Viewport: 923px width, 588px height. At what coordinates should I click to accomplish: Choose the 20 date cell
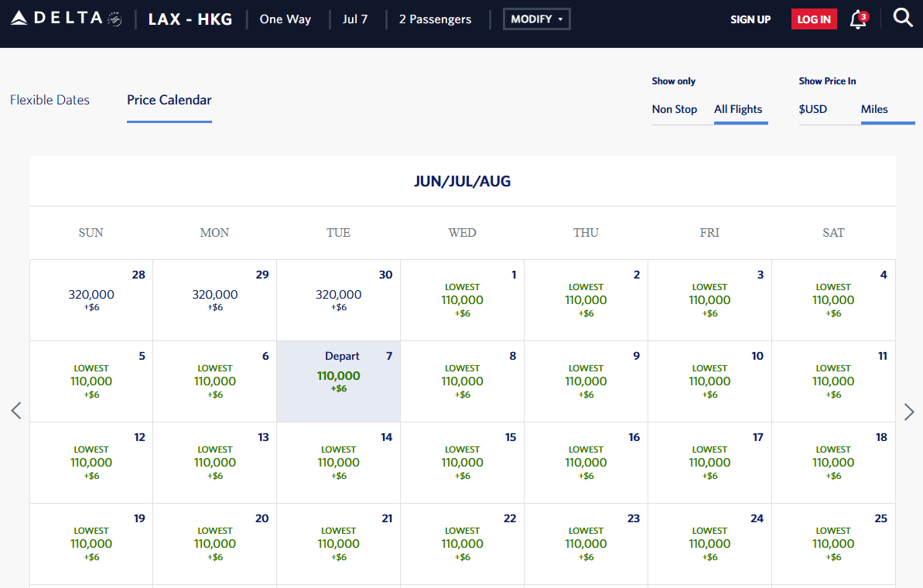215,544
